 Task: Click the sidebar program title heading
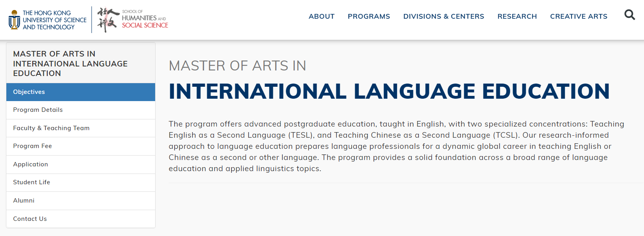coord(70,64)
